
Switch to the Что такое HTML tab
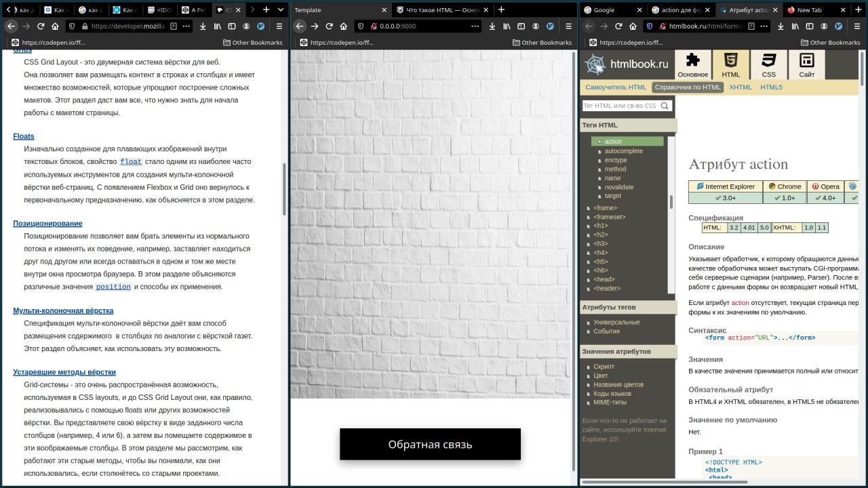[442, 9]
